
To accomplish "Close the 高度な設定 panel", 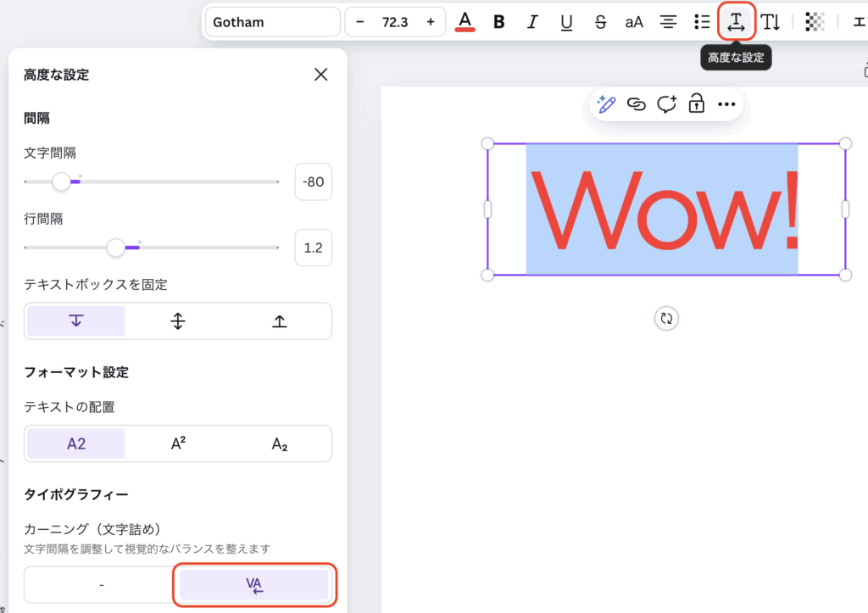I will tap(320, 75).
